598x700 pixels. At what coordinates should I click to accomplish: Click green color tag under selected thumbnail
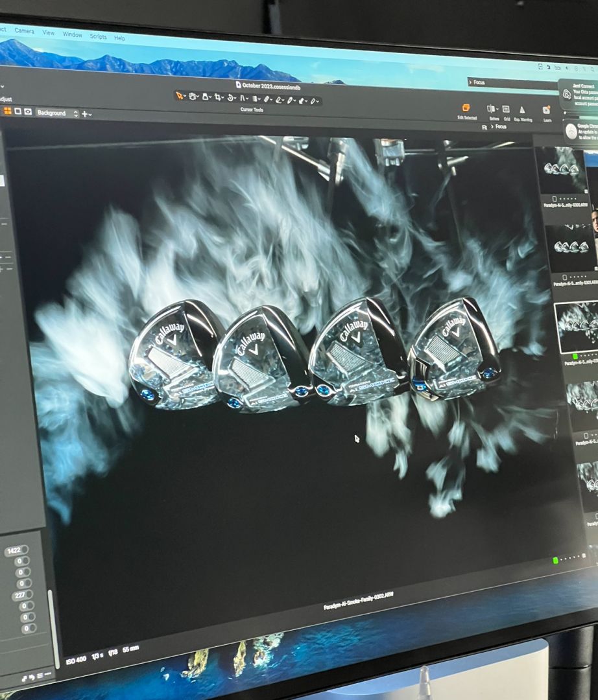575,356
